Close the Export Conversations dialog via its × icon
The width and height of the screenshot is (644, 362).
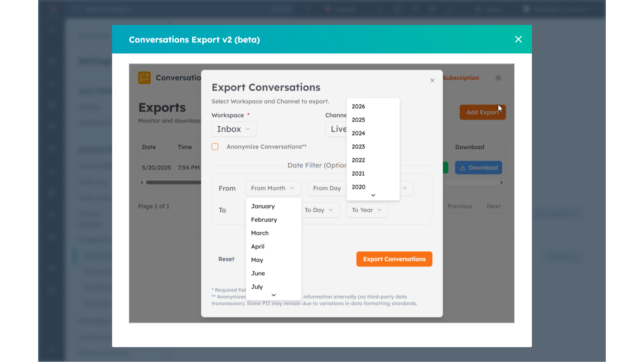point(432,80)
